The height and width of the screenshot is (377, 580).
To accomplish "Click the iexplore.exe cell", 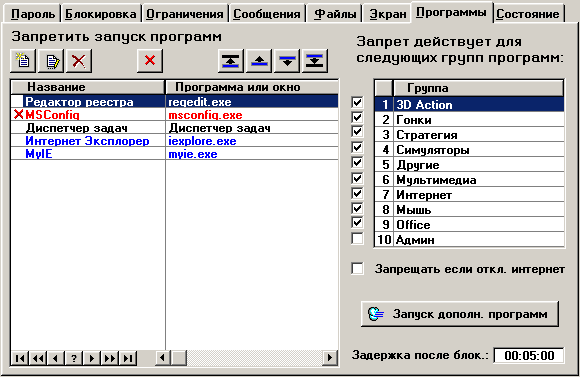I will [x=252, y=141].
